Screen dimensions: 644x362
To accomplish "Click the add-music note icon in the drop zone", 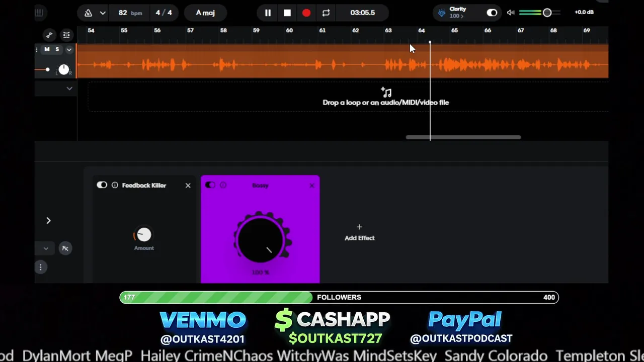I will [x=386, y=92].
